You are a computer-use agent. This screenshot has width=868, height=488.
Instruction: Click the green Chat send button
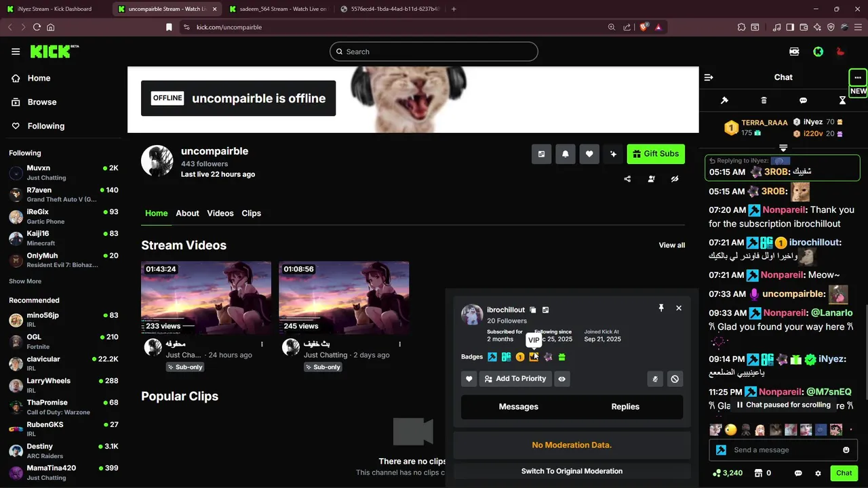(x=844, y=473)
